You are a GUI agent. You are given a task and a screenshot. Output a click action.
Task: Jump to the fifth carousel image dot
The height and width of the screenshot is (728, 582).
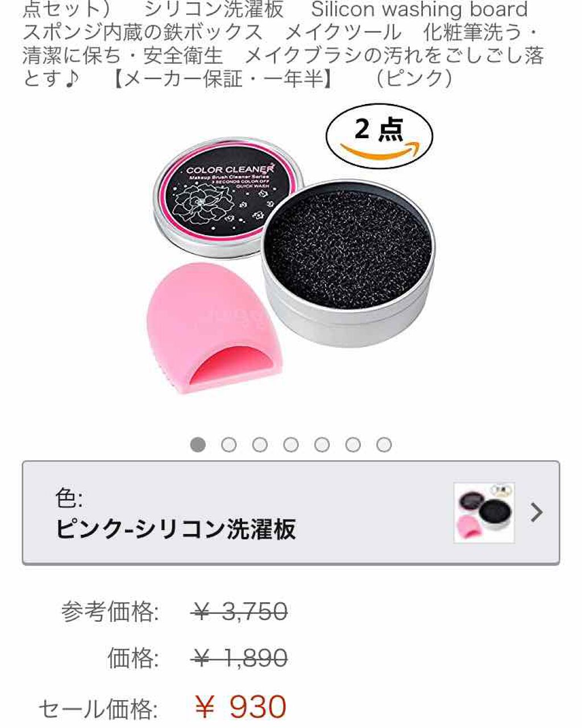click(322, 444)
